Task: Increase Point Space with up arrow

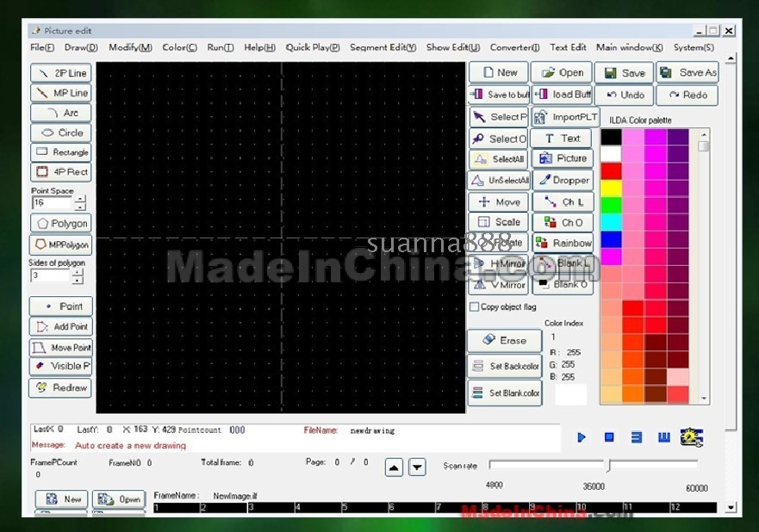Action: pyautogui.click(x=80, y=199)
